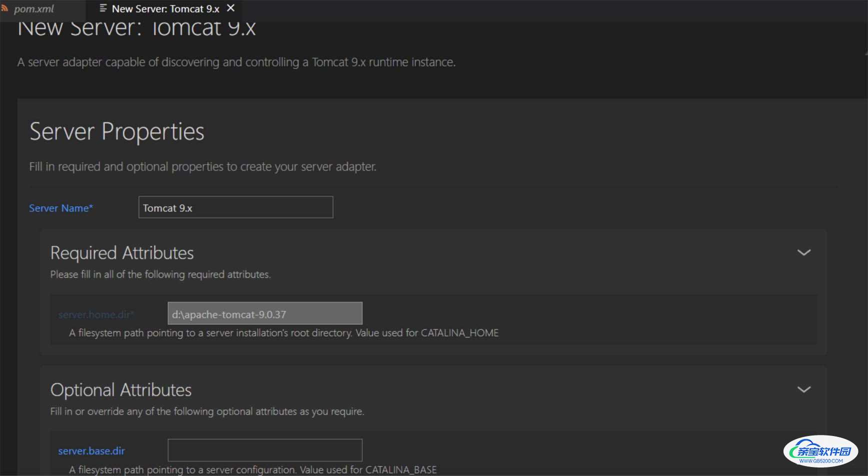
Task: Click 'Fill in required and optional properties' text
Action: point(202,166)
